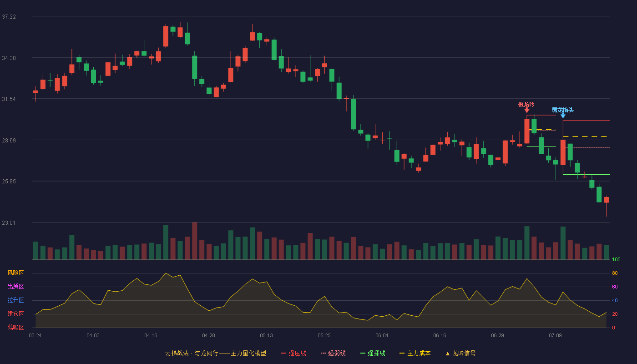Click the 龙吟信号 legend text
Image resolution: width=637 pixels, height=364 pixels.
pos(464,353)
